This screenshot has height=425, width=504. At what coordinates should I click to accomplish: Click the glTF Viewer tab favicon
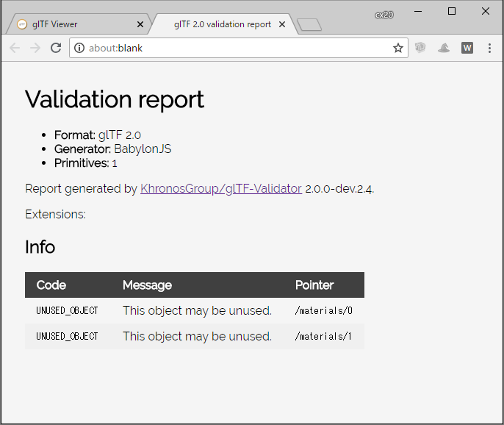(x=22, y=24)
